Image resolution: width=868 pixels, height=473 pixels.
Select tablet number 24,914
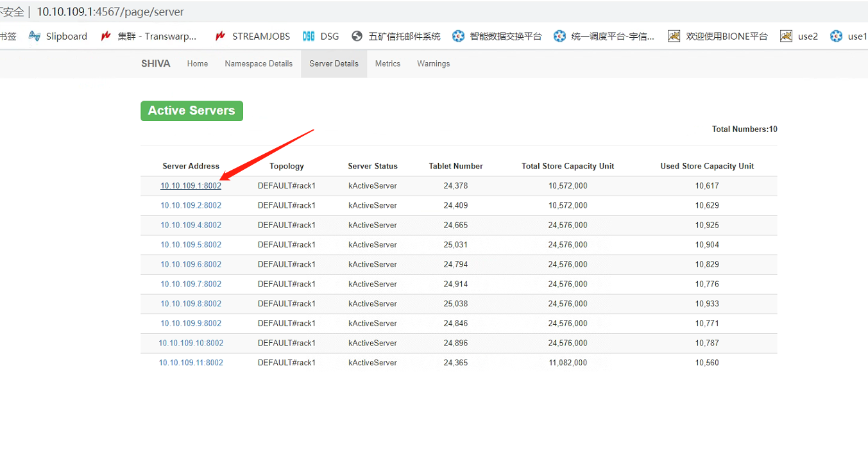coord(455,284)
